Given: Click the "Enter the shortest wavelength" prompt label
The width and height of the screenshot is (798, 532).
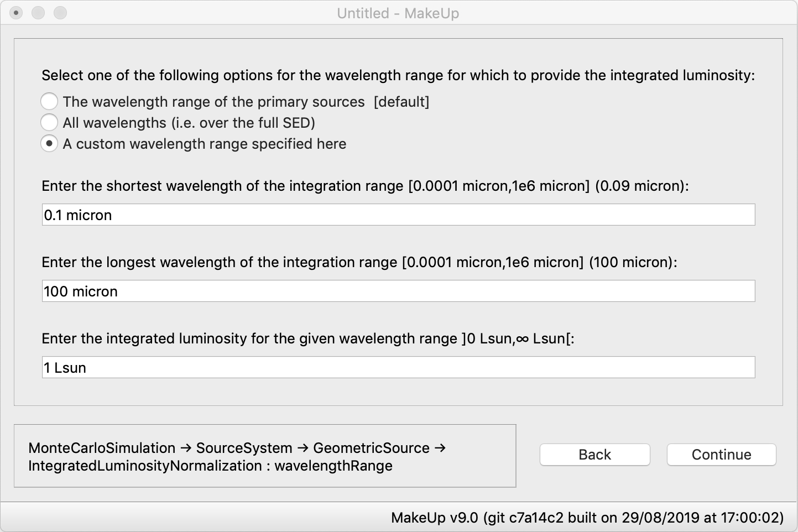Looking at the screenshot, I should [365, 186].
